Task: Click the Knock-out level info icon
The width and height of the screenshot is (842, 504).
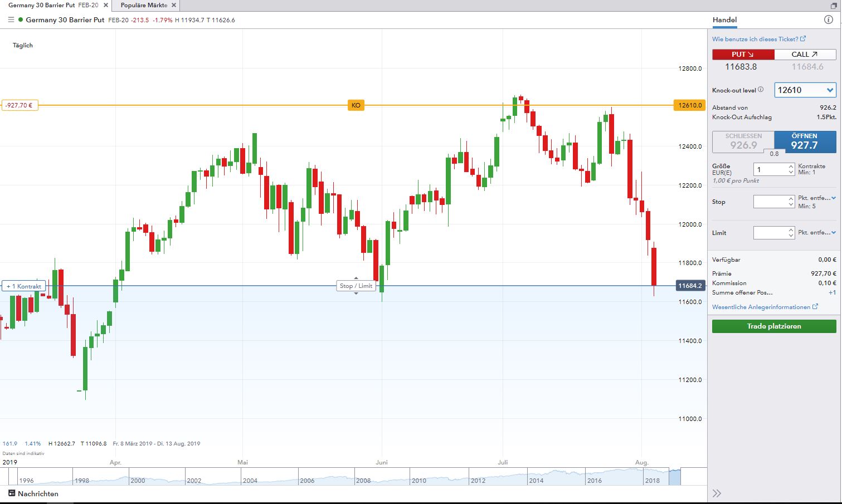Action: (x=761, y=90)
